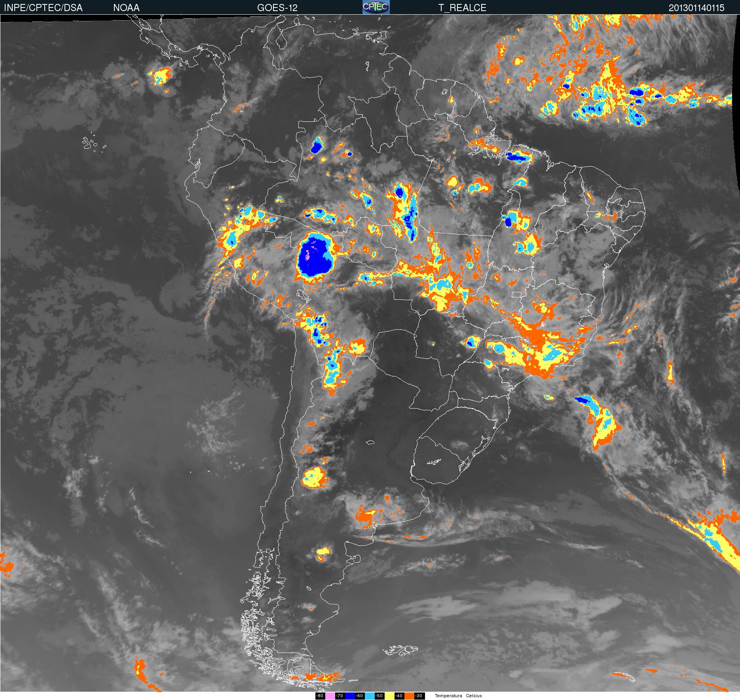Click the CPTEC logo in header
Image resolution: width=740 pixels, height=700 pixels.
coord(376,7)
